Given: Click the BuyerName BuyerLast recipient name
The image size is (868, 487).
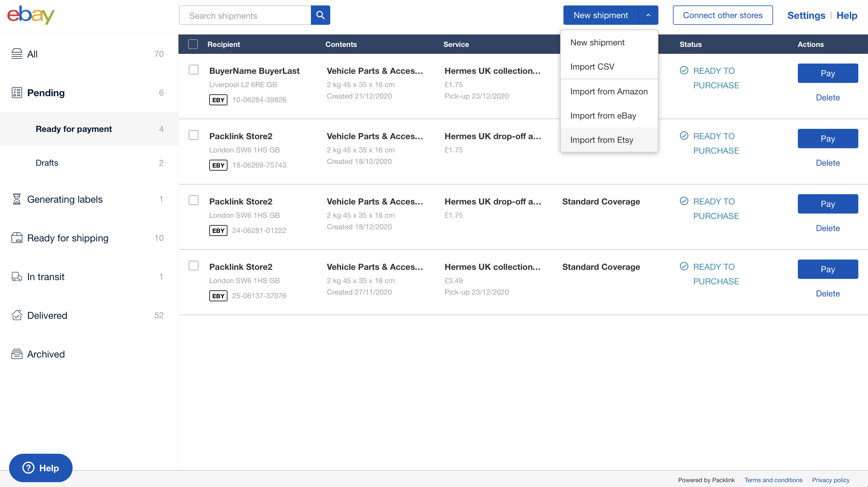Looking at the screenshot, I should 254,71.
